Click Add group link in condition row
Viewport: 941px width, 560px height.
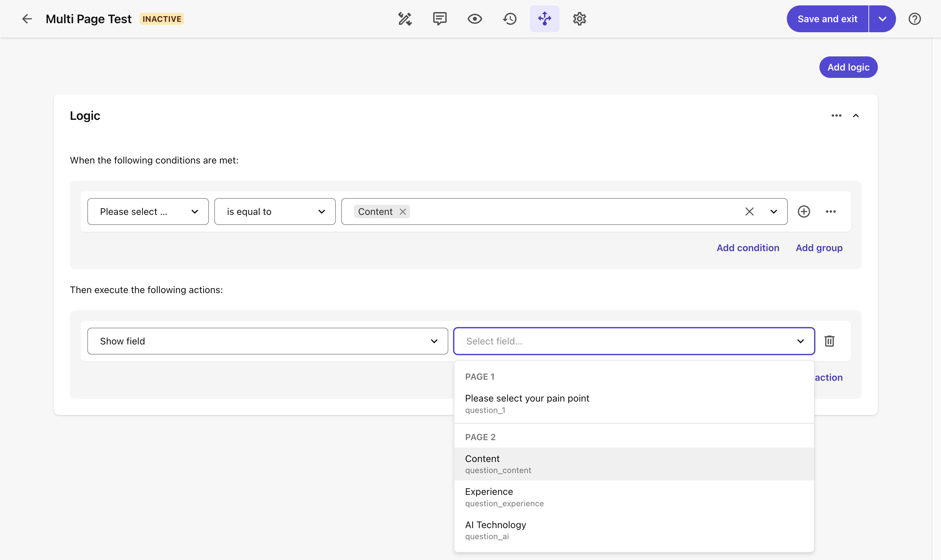pyautogui.click(x=819, y=247)
